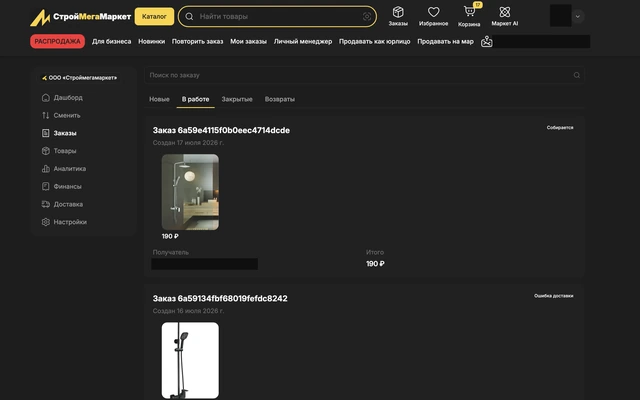Click the 190 ₽ price under the product image

pos(170,236)
